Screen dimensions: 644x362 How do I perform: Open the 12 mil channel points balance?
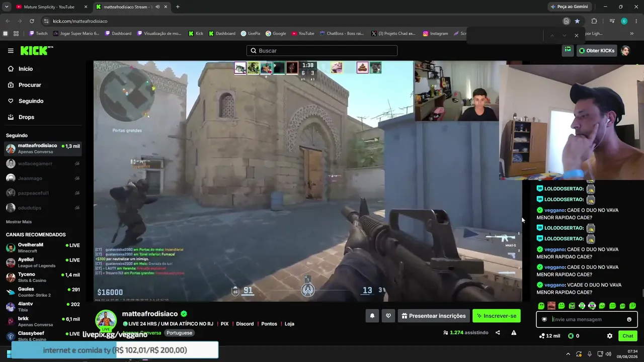click(549, 336)
